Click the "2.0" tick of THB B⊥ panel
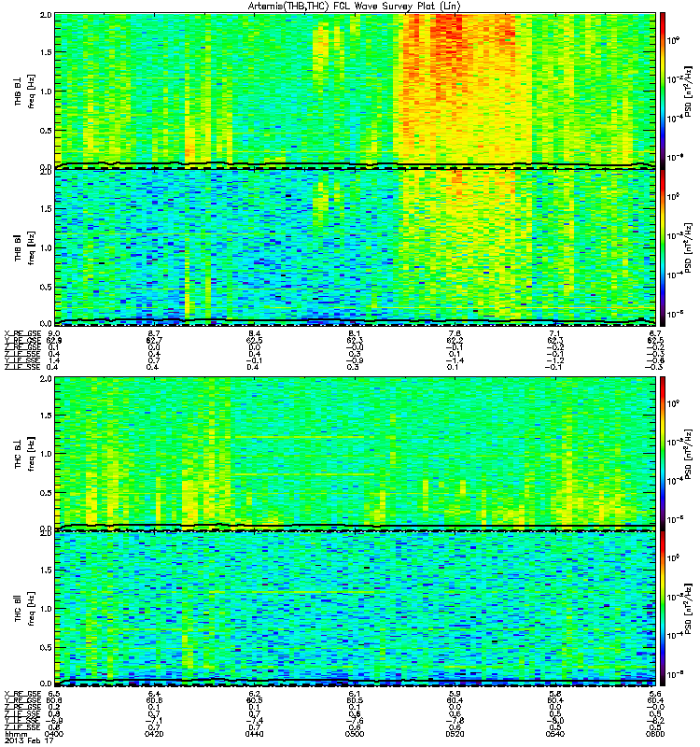The width and height of the screenshot is (700, 747). coord(46,15)
